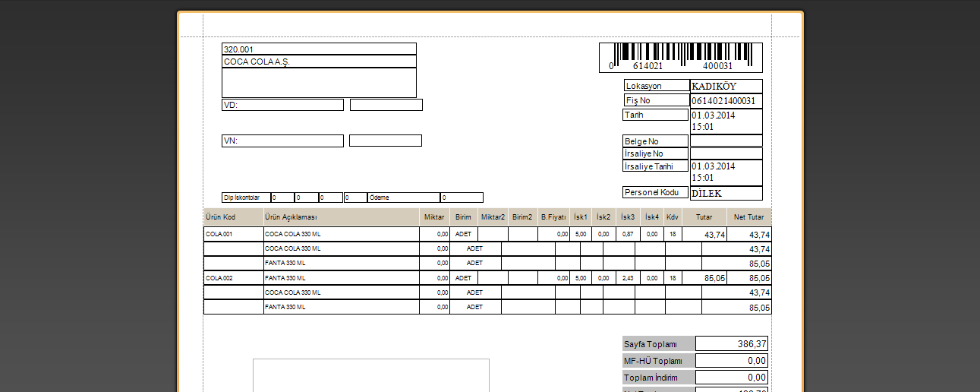Click the Dip İskontolar label

[x=246, y=198]
